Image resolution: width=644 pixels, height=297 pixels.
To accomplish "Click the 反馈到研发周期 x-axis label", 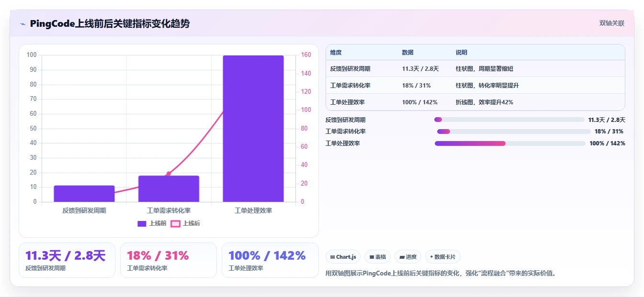I will pos(84,210).
